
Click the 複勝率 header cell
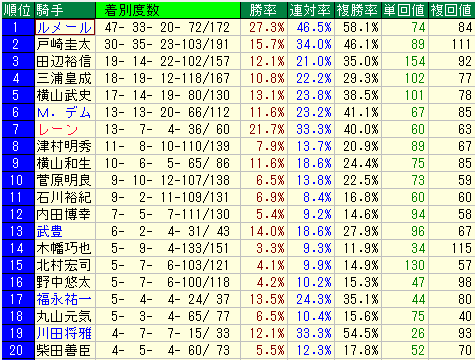[358, 10]
